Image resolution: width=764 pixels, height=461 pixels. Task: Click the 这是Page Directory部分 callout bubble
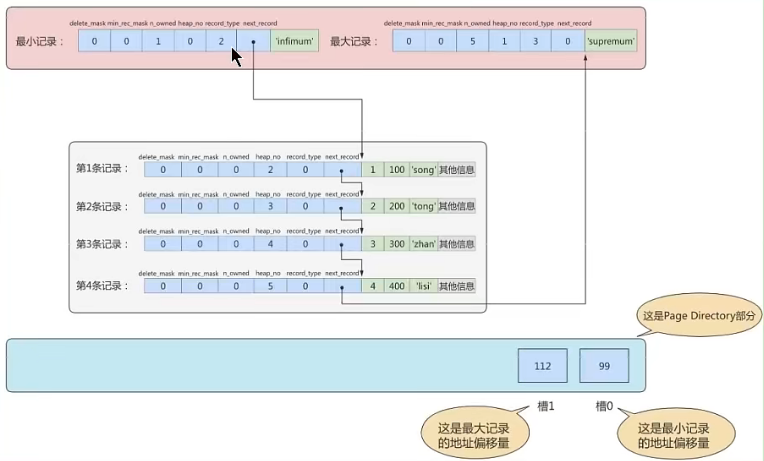(699, 315)
